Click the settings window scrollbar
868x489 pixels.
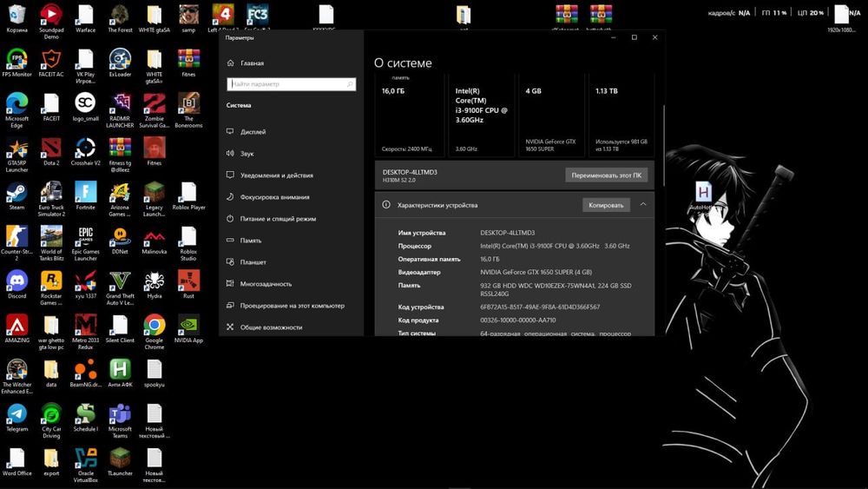(663, 145)
